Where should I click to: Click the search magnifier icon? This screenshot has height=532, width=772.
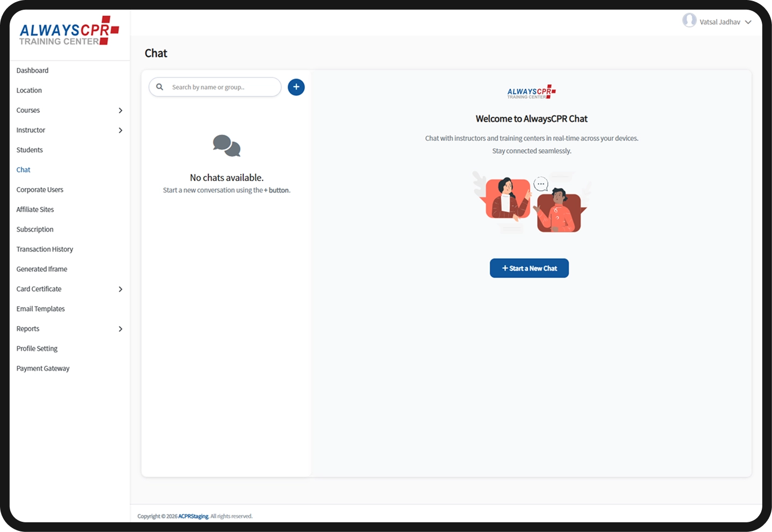click(x=160, y=87)
